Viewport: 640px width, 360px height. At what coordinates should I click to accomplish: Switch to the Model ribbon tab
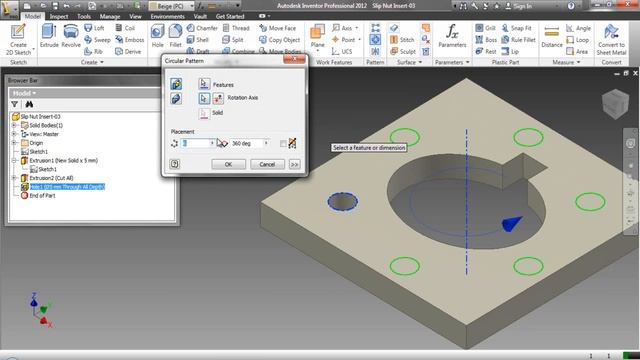coord(32,16)
